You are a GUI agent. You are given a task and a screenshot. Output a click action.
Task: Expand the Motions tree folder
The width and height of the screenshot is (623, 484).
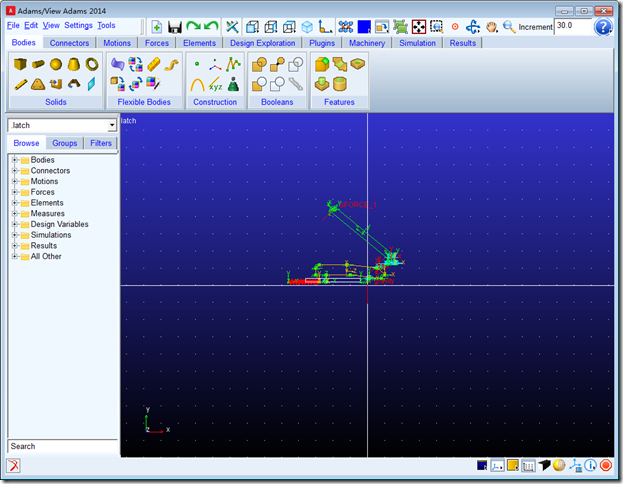click(x=14, y=182)
